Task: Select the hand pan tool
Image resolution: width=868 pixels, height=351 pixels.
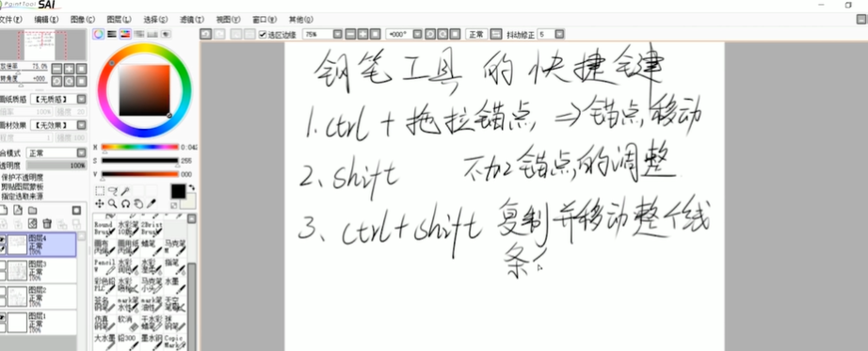Action: point(138,204)
